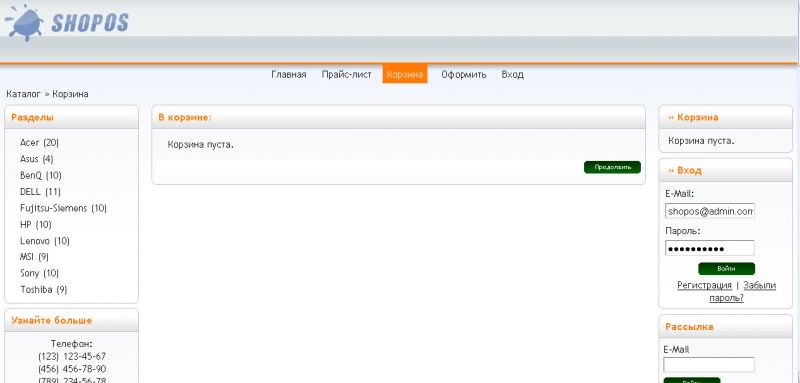Focus the login E-Mail field
This screenshot has height=383, width=800.
tap(710, 211)
